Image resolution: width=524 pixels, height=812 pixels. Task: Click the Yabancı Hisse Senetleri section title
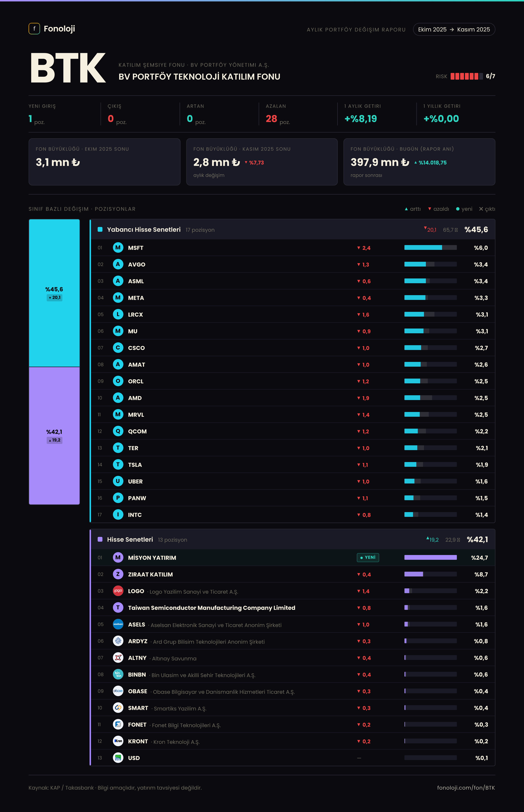click(144, 230)
